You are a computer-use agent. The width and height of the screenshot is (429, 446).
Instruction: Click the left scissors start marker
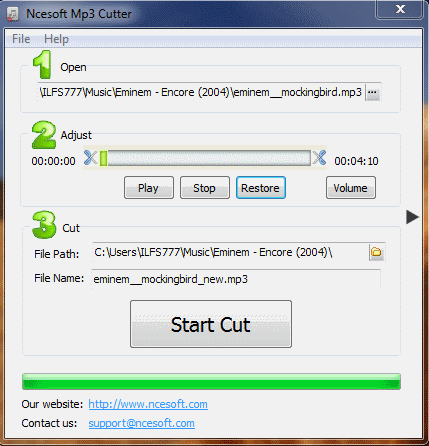coord(90,158)
